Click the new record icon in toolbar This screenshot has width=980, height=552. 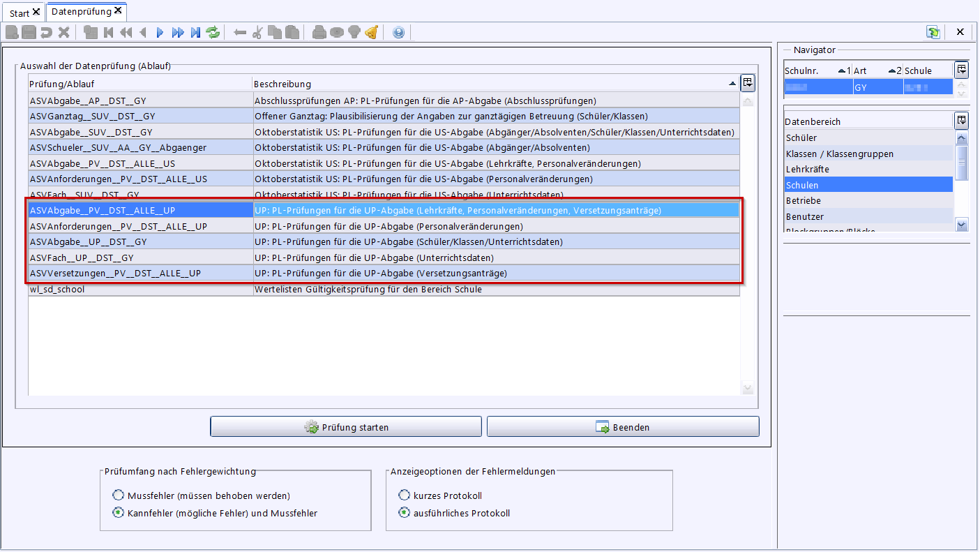12,32
